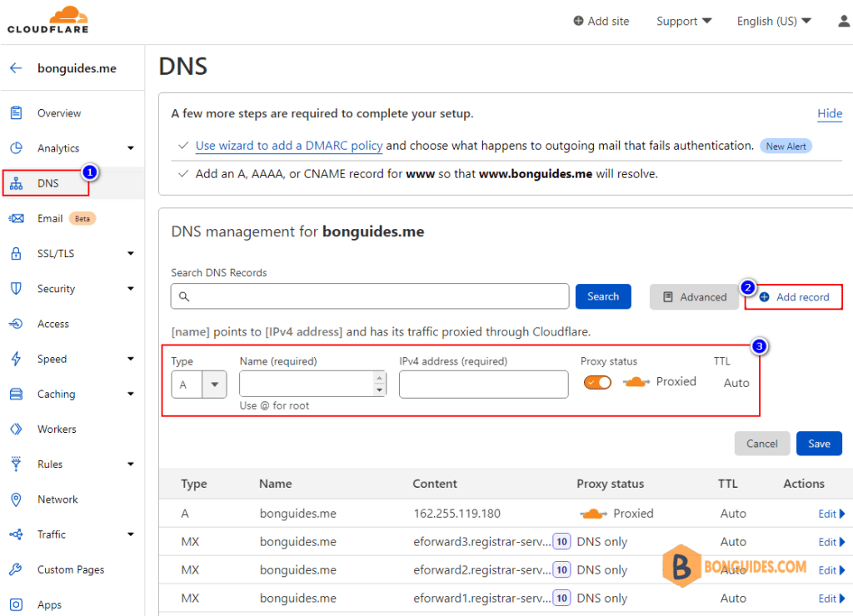Open Custom Pages in the sidebar
853x616 pixels.
pyautogui.click(x=71, y=569)
